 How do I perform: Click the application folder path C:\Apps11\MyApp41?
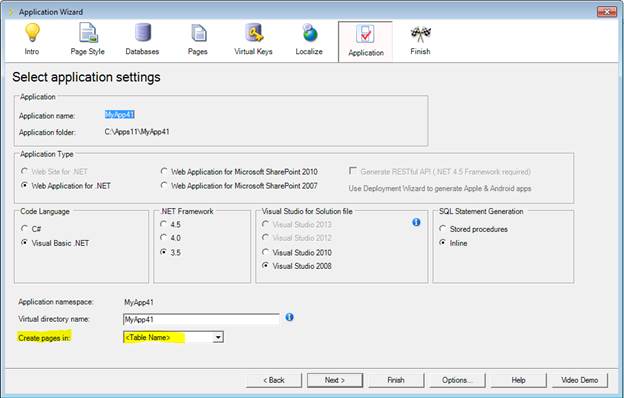pos(137,132)
